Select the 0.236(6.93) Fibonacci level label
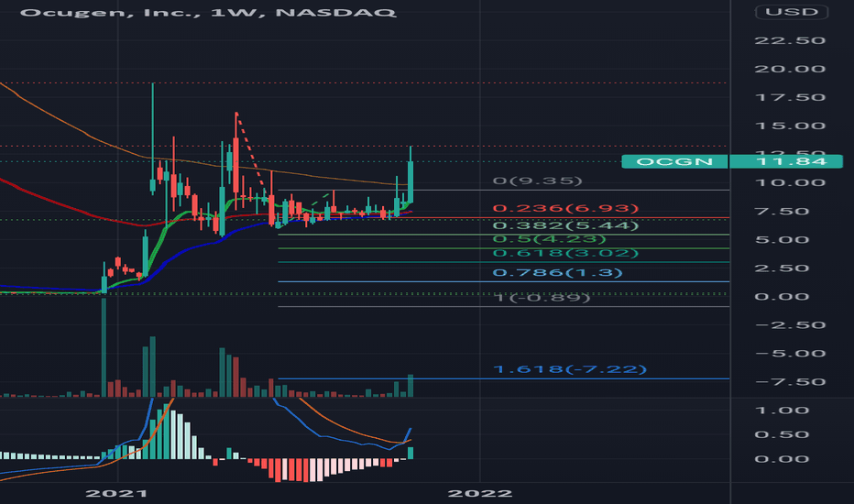 pos(565,208)
